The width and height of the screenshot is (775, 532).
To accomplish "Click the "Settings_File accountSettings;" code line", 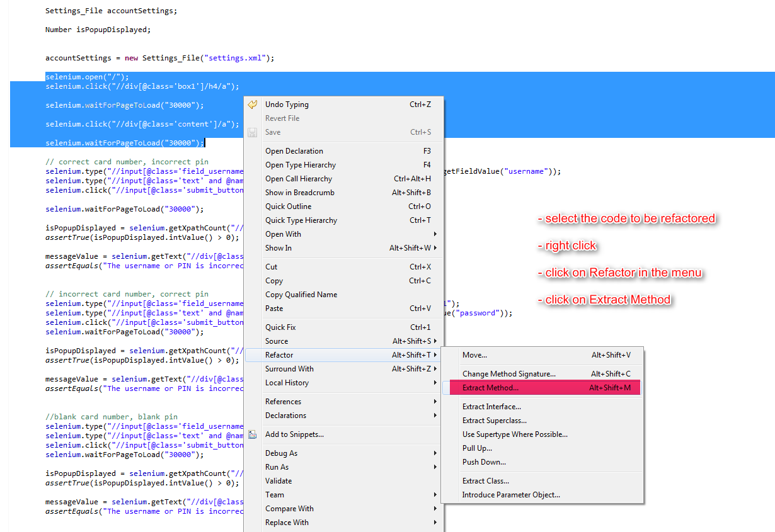I will [112, 11].
